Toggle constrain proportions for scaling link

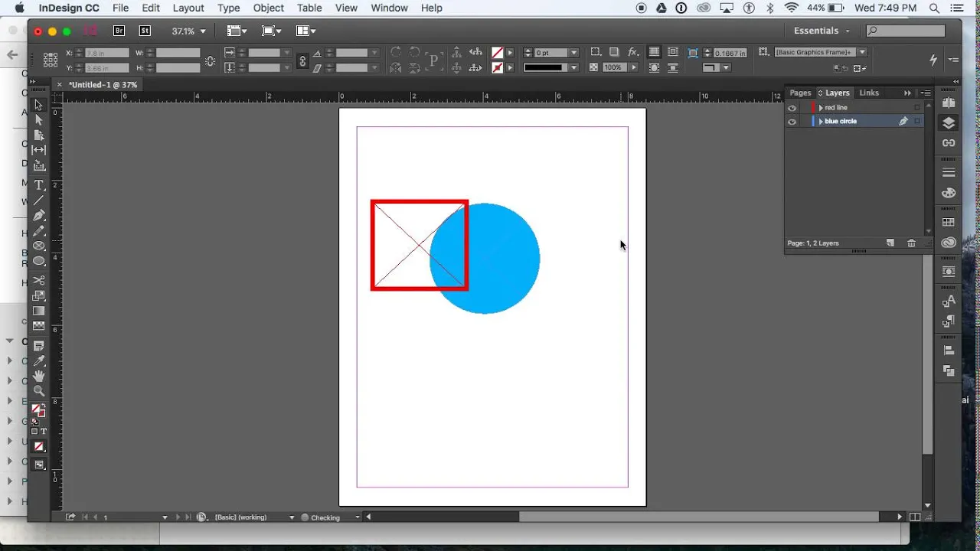pyautogui.click(x=302, y=60)
